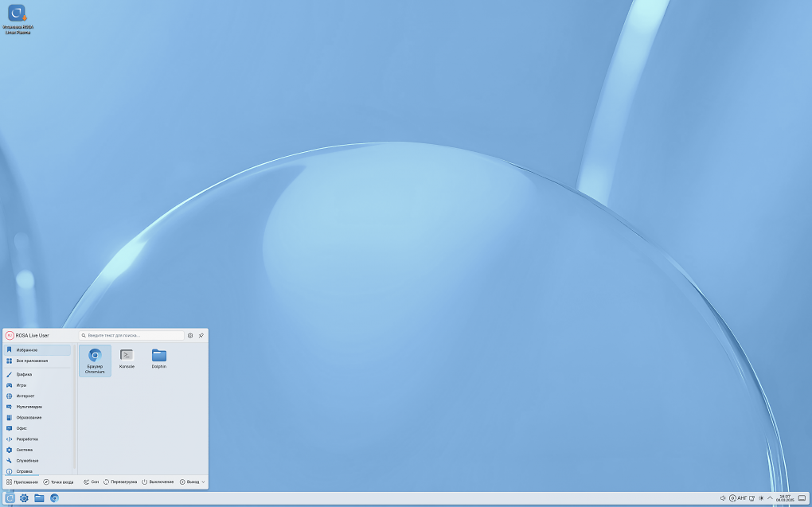Select the Избранное category
Viewport: 812px width, 507px height.
37,350
